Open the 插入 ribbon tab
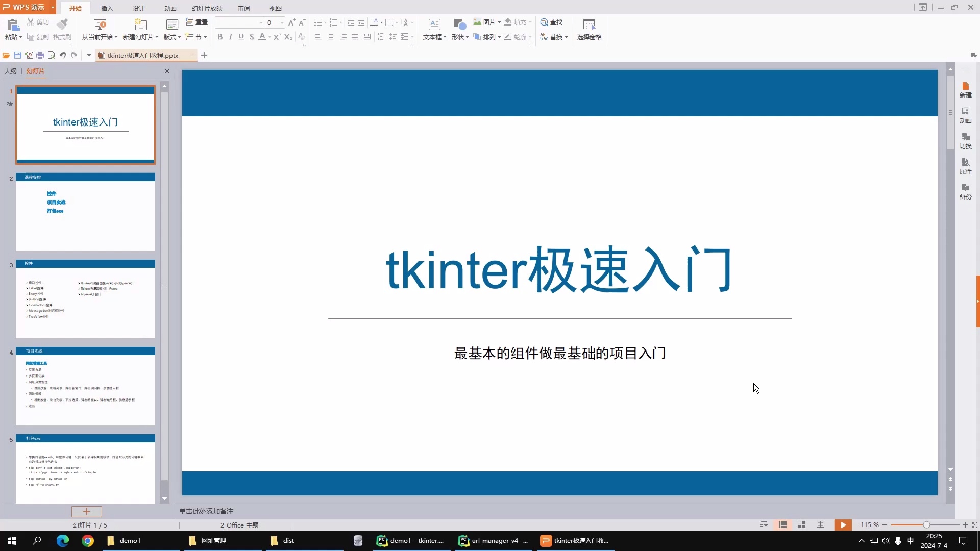 pyautogui.click(x=107, y=8)
